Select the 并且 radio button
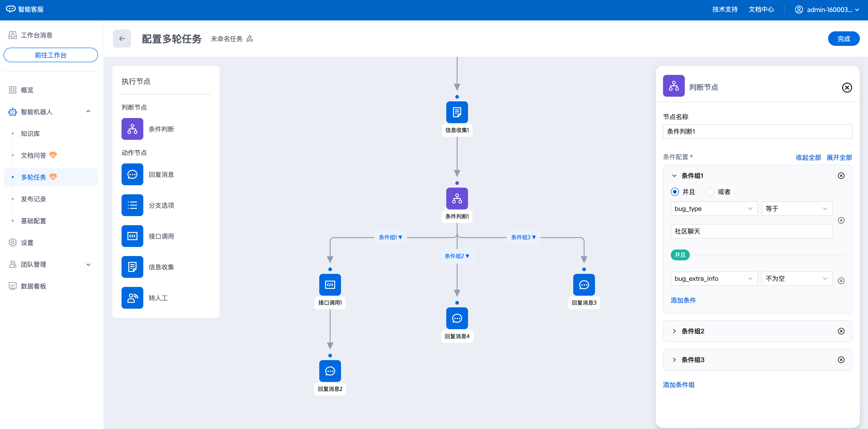 [675, 192]
